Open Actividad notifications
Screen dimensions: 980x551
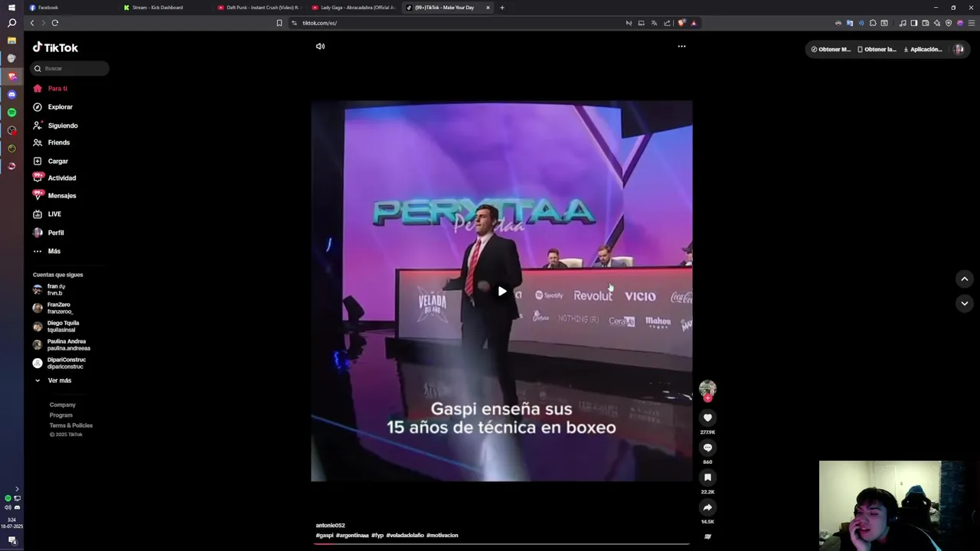click(x=54, y=178)
